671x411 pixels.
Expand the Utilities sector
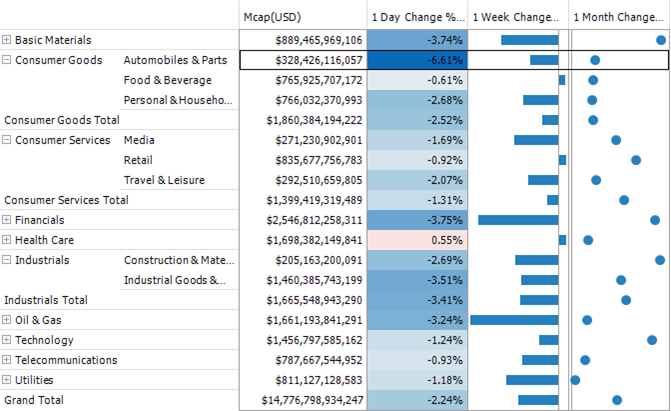point(8,380)
